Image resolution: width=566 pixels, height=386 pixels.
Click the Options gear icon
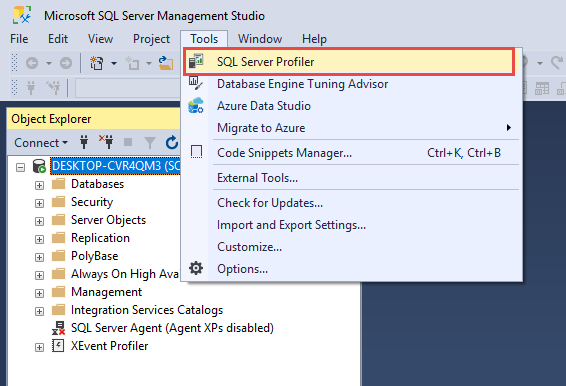coord(196,268)
